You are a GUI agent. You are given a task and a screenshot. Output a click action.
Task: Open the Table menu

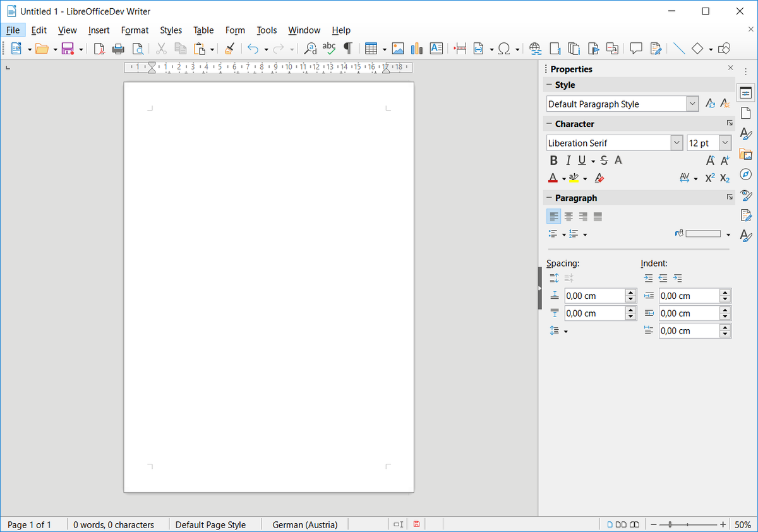(203, 30)
